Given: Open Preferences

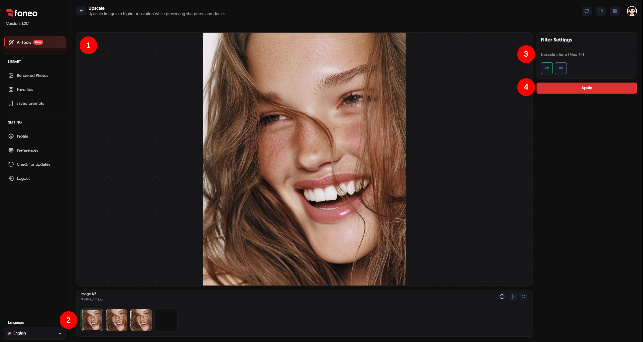Looking at the screenshot, I should [35, 150].
